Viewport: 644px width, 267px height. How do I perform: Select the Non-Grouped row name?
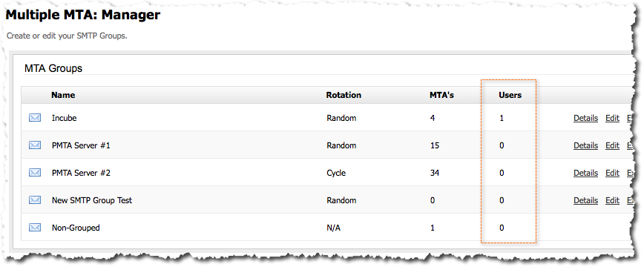click(76, 228)
